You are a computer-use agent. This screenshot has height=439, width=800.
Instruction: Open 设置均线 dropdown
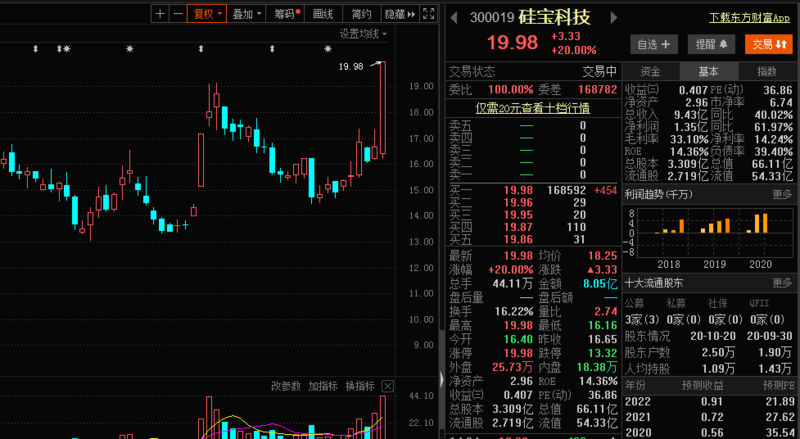point(363,34)
